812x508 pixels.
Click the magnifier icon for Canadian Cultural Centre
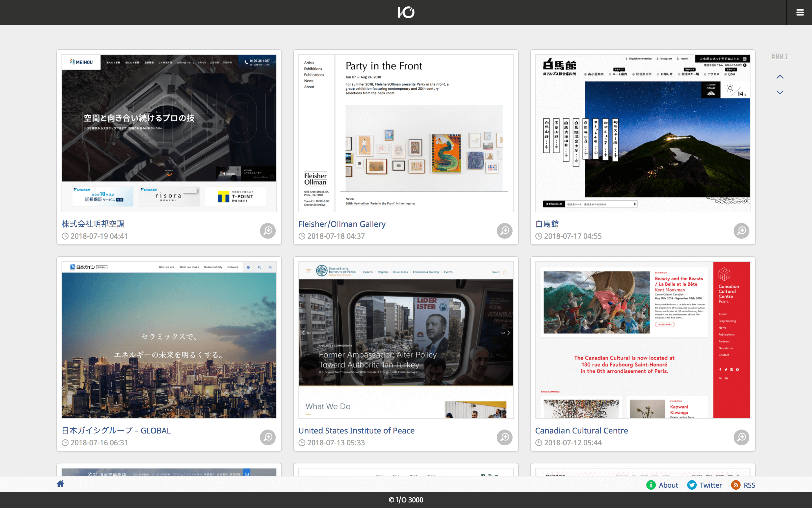pos(742,437)
